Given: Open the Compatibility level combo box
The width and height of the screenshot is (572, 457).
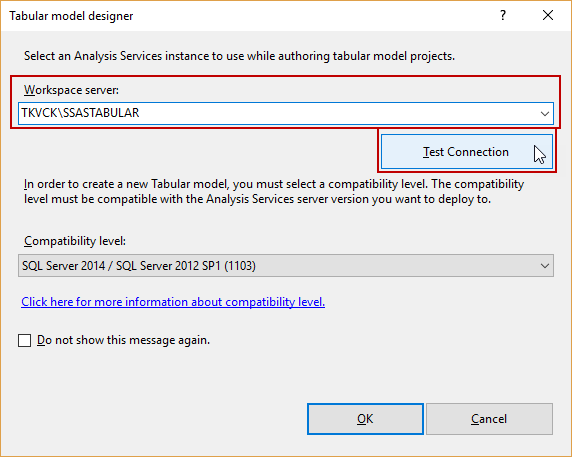Looking at the screenshot, I should [286, 266].
